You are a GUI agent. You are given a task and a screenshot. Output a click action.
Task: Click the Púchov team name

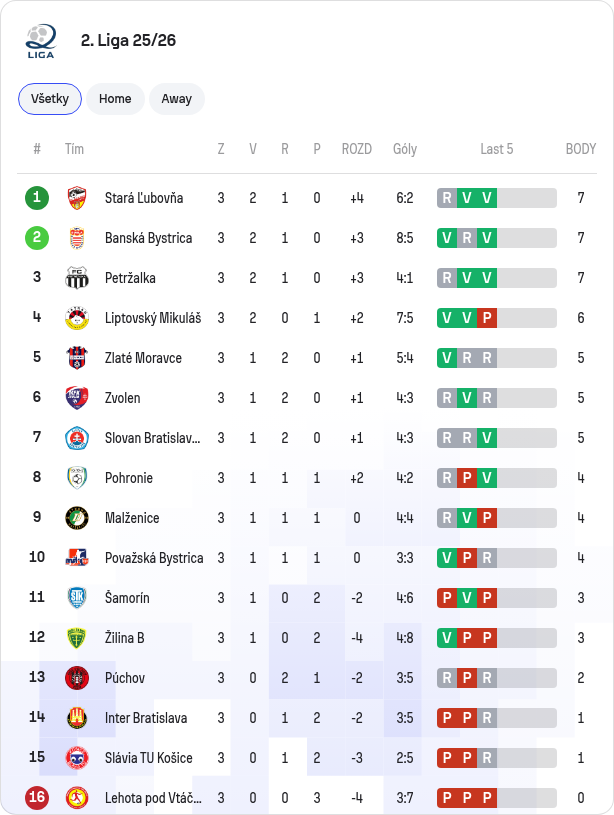125,678
